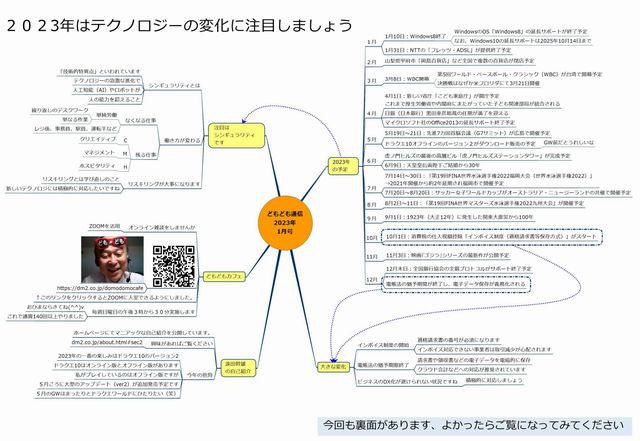The height and width of the screenshot is (441, 640).
Task: Click the 'G7サミット' May node
Action: 467,133
